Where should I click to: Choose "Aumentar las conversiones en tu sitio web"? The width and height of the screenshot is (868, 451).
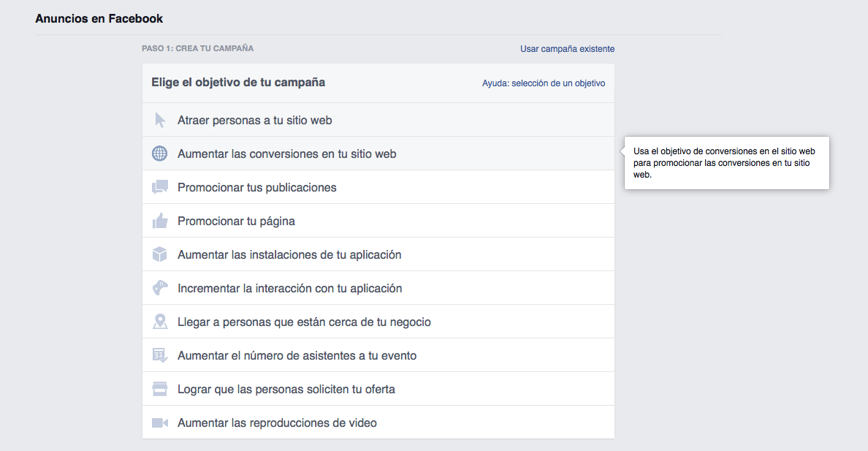point(378,154)
